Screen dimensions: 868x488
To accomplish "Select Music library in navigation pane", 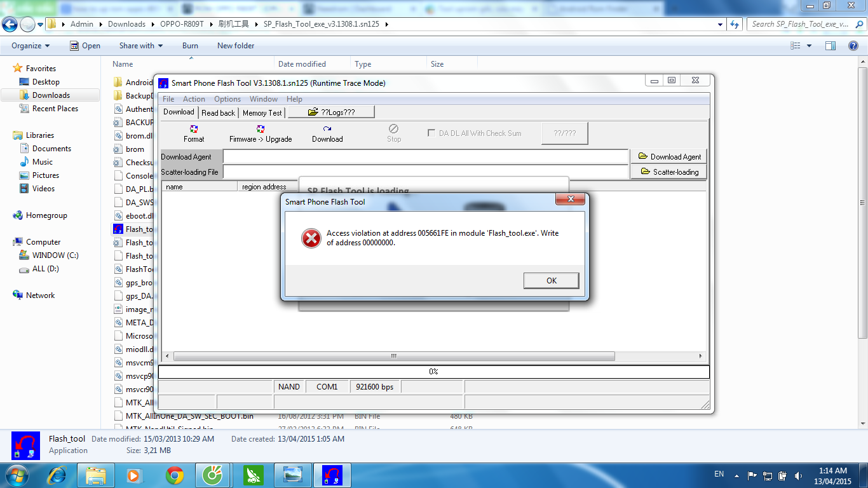I will tap(43, 162).
